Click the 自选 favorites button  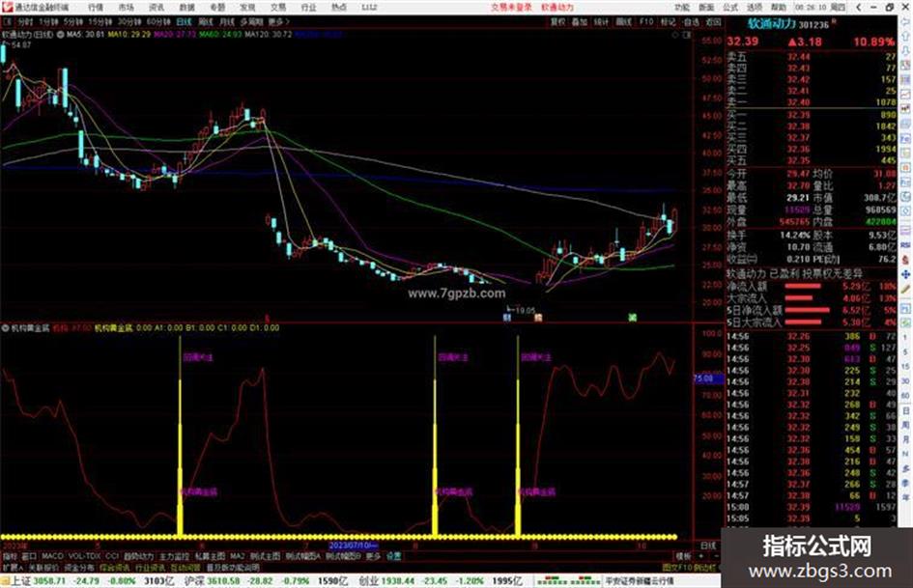[691, 21]
